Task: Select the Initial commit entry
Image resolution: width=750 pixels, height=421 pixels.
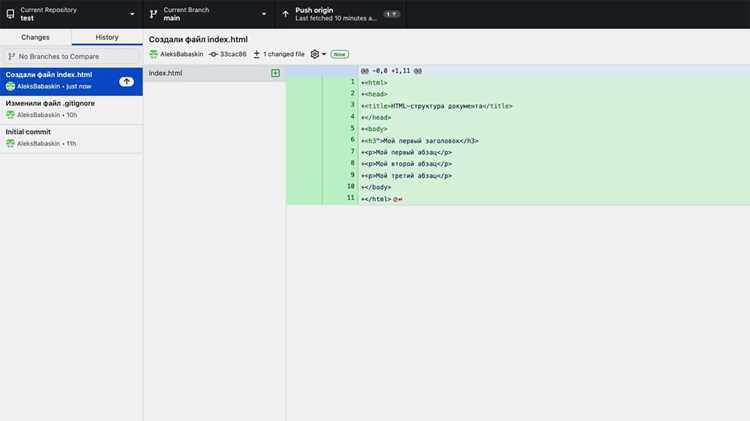Action: [x=71, y=138]
